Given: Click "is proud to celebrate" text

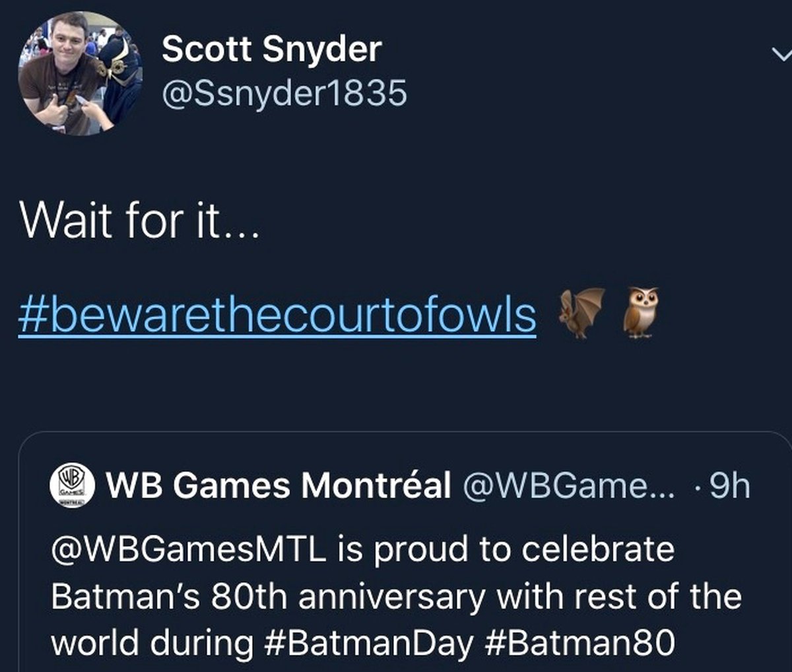Looking at the screenshot, I should (506, 550).
